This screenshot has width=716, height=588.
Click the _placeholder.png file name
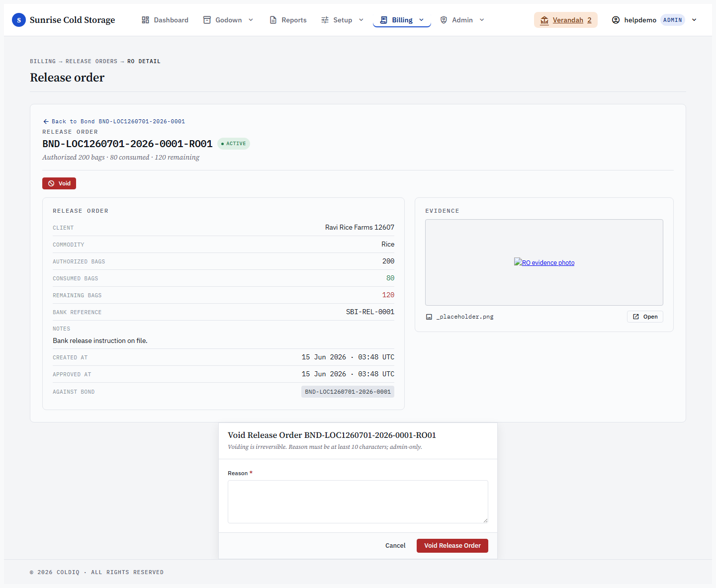pyautogui.click(x=465, y=317)
